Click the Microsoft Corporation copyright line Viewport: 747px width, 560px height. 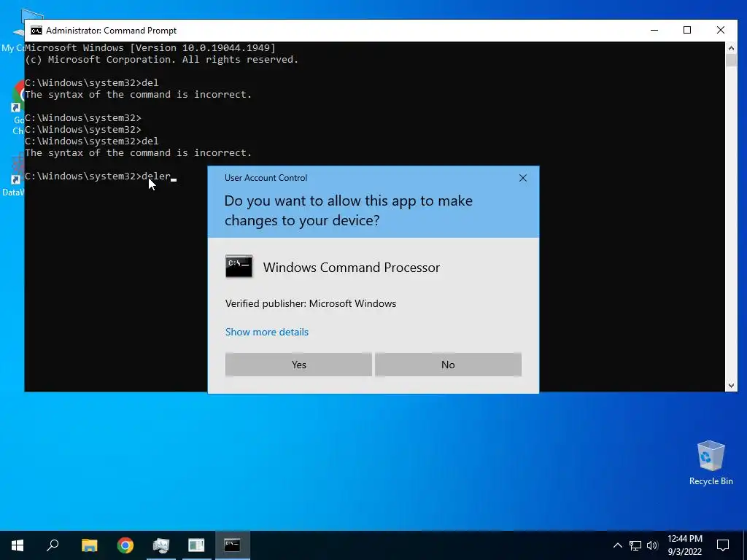(161, 60)
